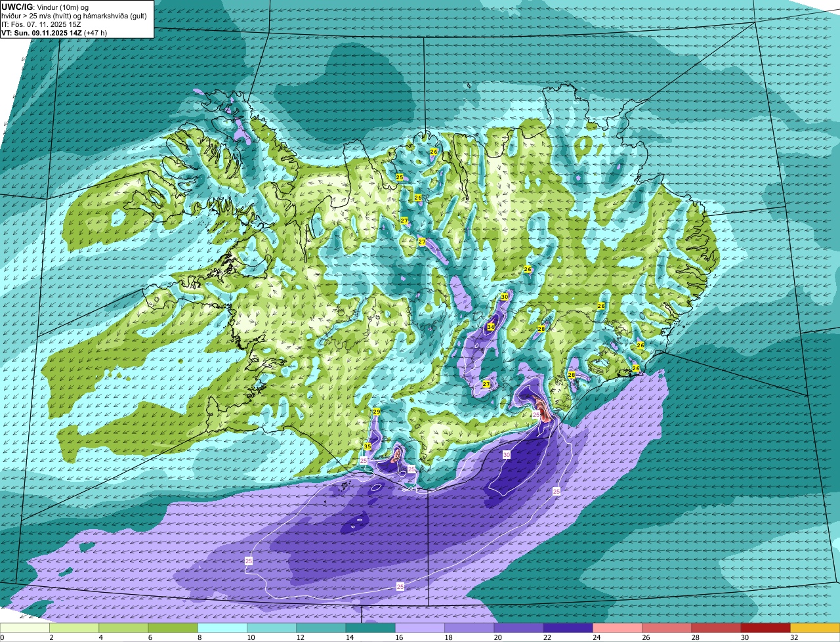Pick the 10–12 m/s turquoise legend swatch
Image resolution: width=840 pixels, height=642 pixels.
tap(272, 628)
